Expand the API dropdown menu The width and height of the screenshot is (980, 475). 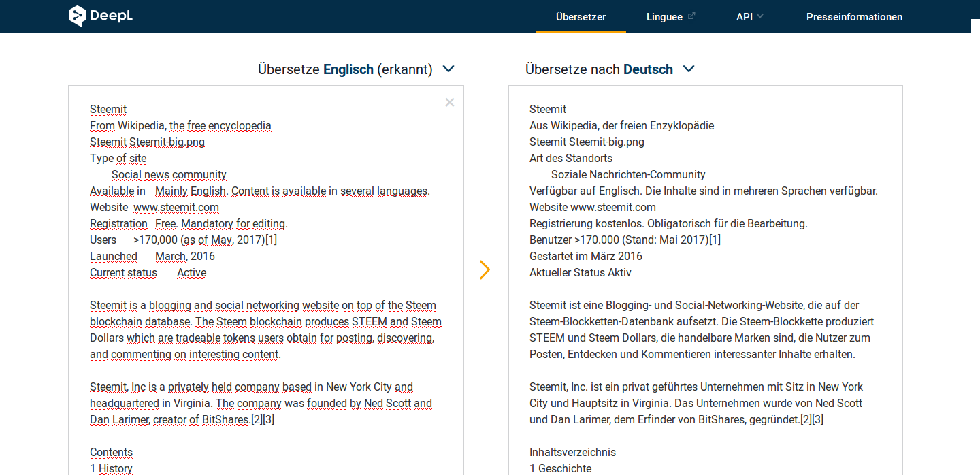pyautogui.click(x=750, y=16)
